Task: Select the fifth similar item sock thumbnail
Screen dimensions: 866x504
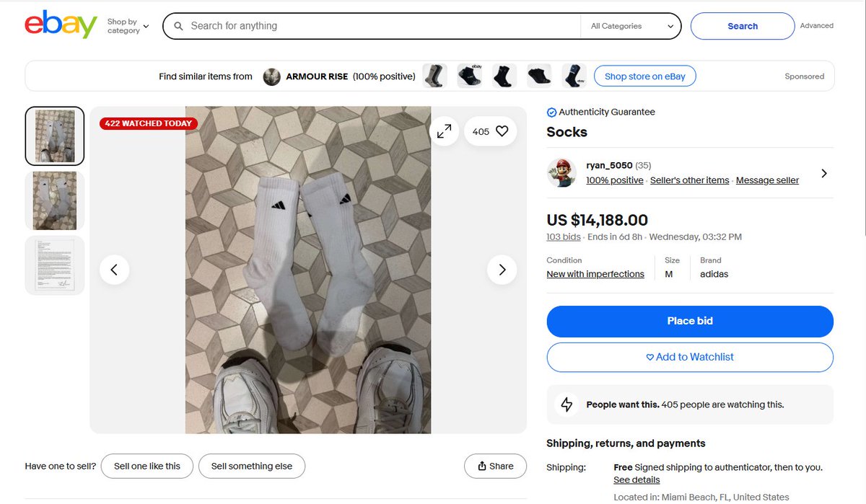Action: click(574, 76)
